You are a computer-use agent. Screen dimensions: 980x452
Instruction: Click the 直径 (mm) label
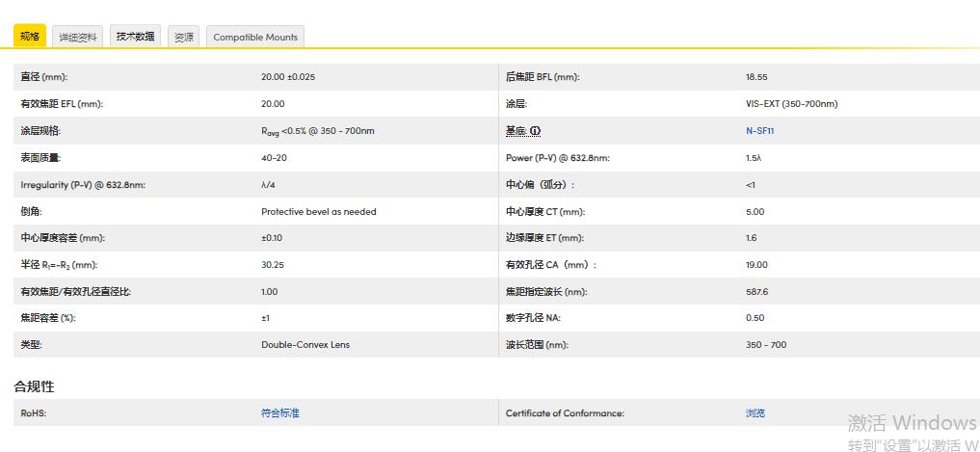tap(43, 77)
